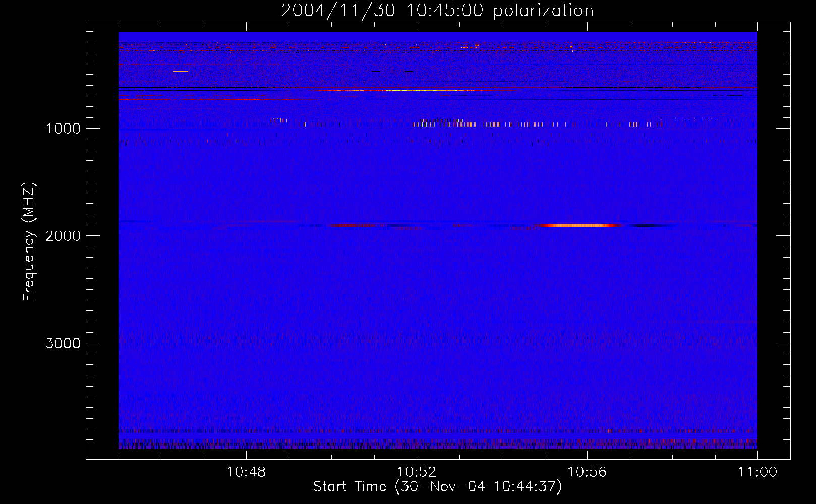Image resolution: width=816 pixels, height=504 pixels.
Task: Click the white emission streak above 1000 MHz
Action: (421, 91)
